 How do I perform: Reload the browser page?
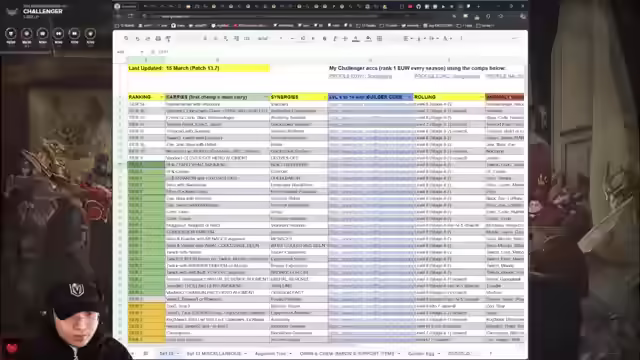tap(131, 16)
